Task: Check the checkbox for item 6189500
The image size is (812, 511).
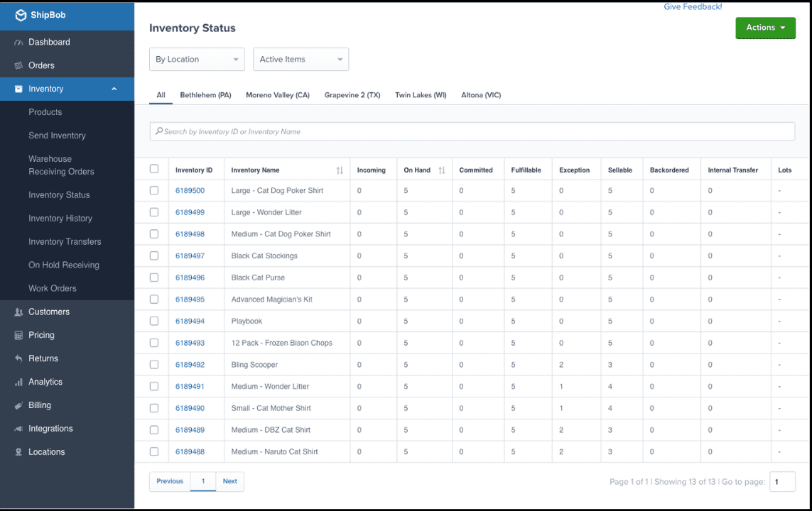Action: [154, 190]
